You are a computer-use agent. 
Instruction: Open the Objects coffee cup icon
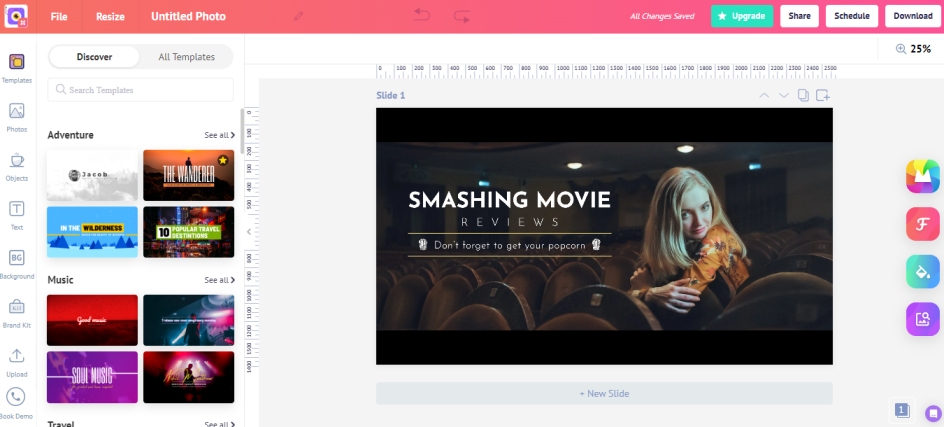click(x=17, y=160)
